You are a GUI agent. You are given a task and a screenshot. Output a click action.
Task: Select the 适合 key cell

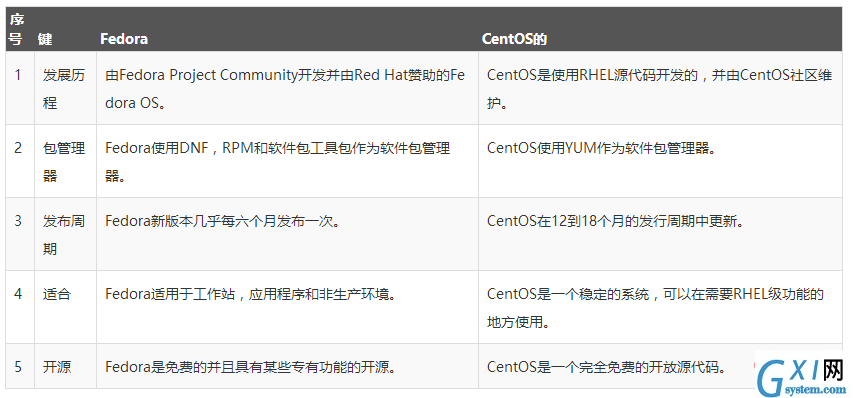[65, 307]
